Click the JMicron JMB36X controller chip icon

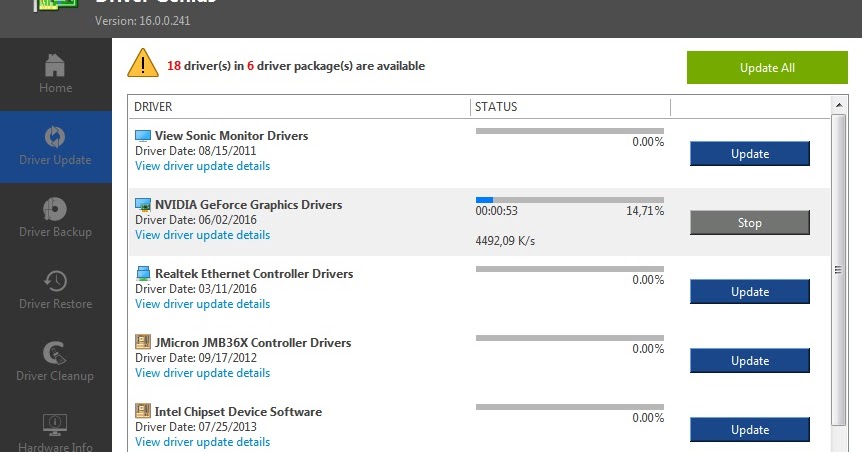click(143, 342)
